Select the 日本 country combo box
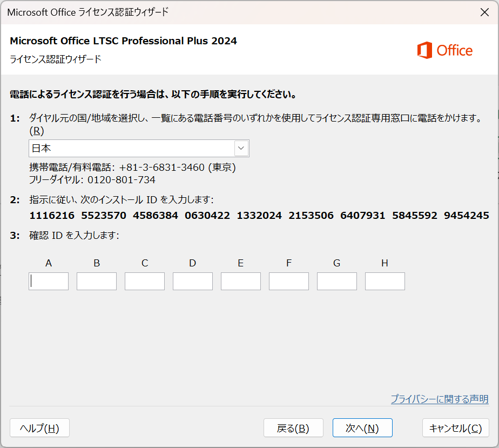This screenshot has height=448, width=499. point(132,148)
